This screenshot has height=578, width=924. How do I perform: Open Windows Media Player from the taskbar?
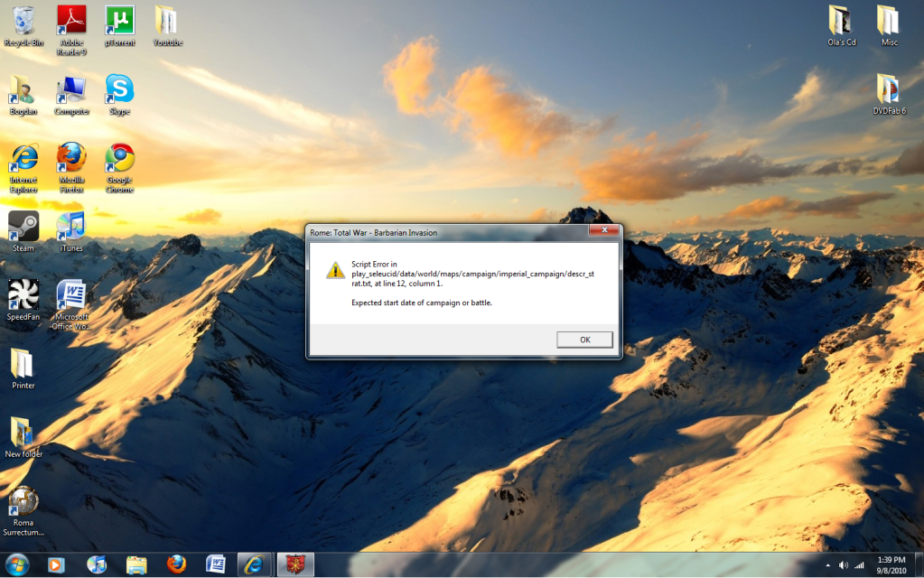pyautogui.click(x=56, y=564)
